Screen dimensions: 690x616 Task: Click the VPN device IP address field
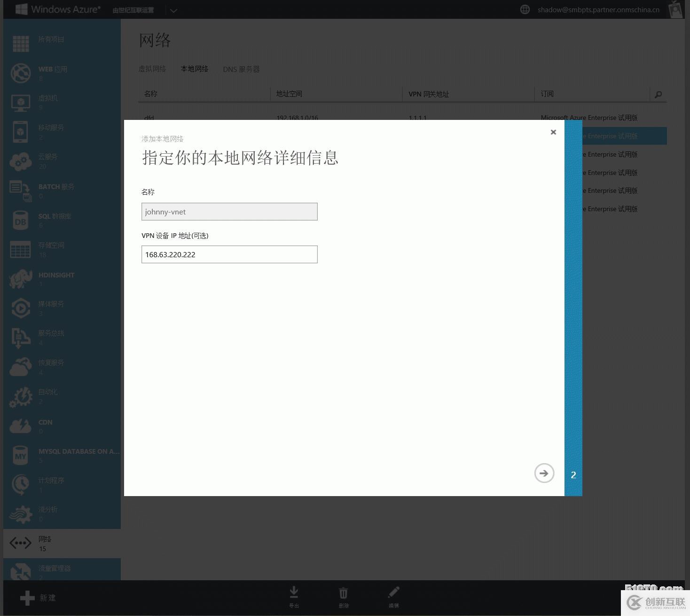coord(229,254)
